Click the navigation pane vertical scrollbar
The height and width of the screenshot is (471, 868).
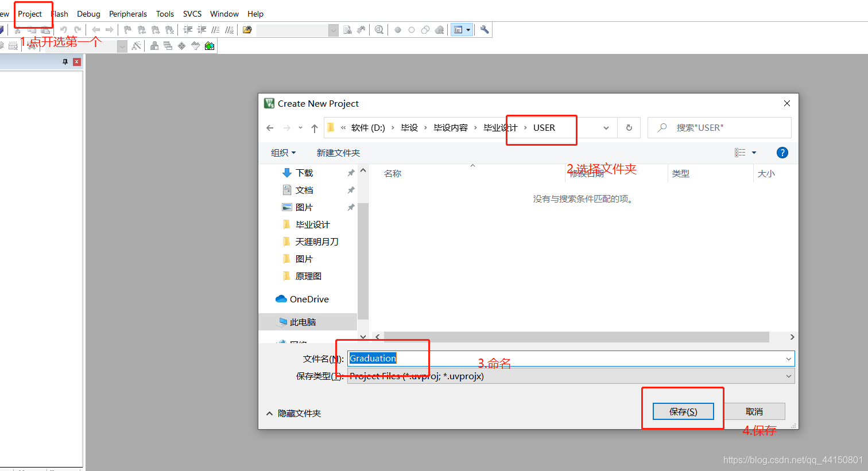363,262
